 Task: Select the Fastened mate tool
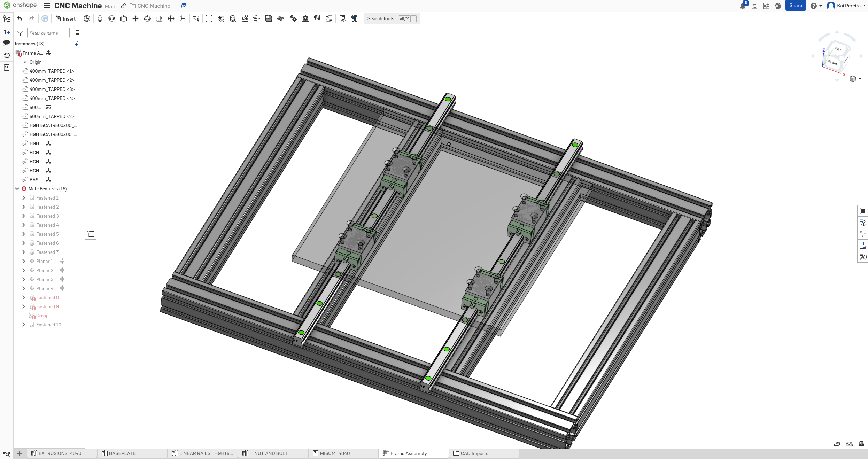coord(100,19)
